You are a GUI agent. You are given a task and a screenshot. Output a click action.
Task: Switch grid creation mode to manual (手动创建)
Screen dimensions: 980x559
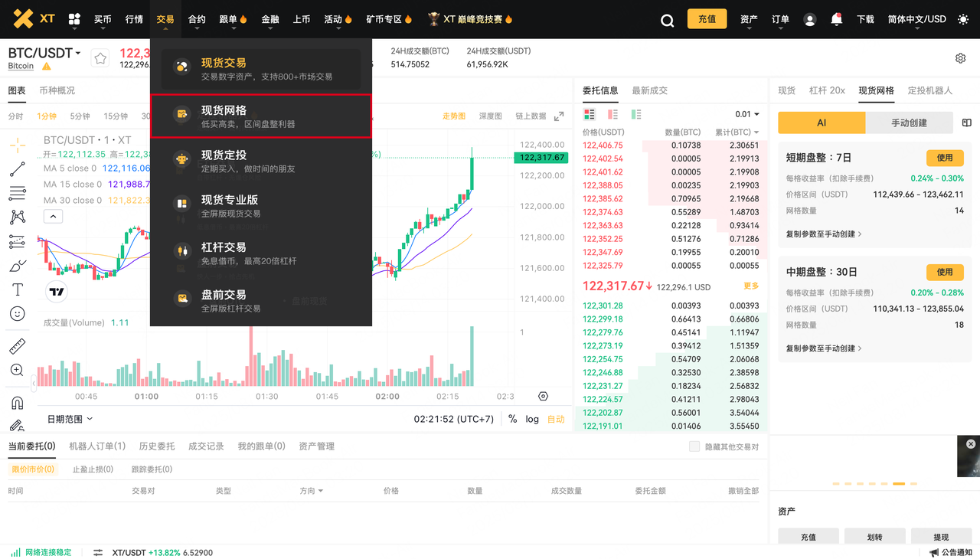tap(910, 123)
